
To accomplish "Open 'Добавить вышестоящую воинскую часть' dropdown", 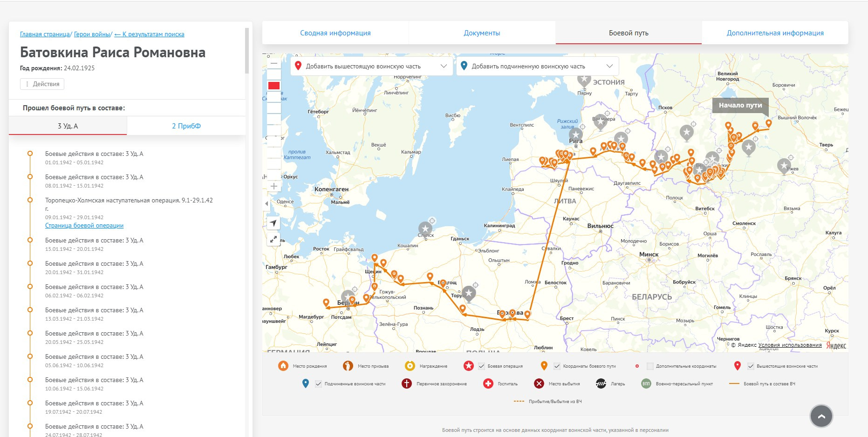I will pos(371,66).
